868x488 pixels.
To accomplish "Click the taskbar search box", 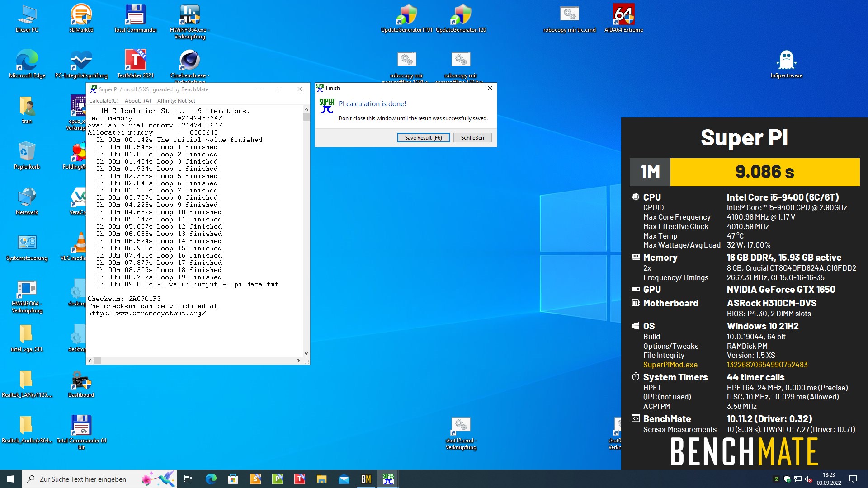I will tap(99, 479).
